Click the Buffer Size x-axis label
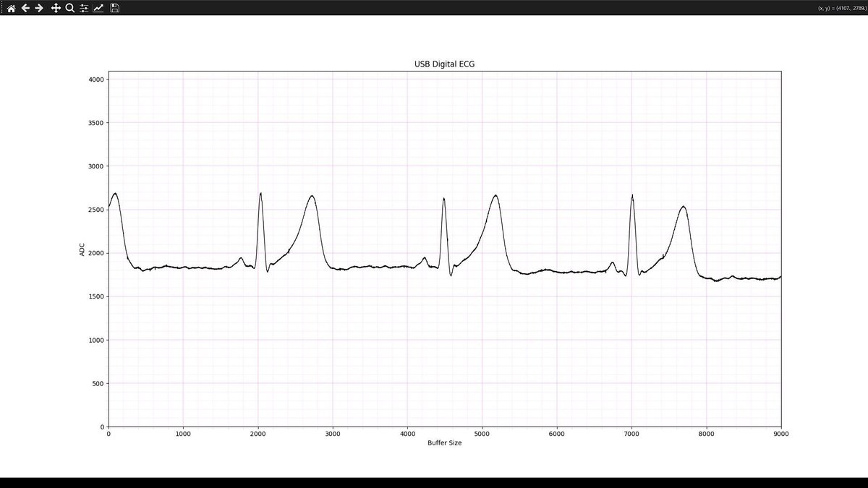 444,443
